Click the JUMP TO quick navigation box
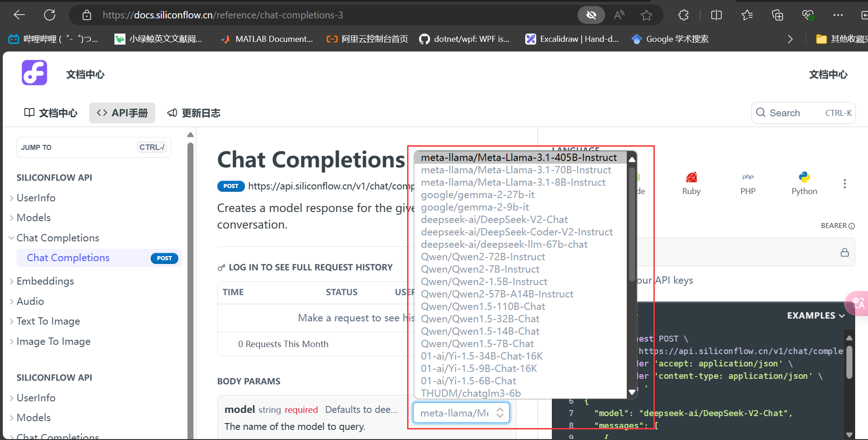 [x=94, y=147]
